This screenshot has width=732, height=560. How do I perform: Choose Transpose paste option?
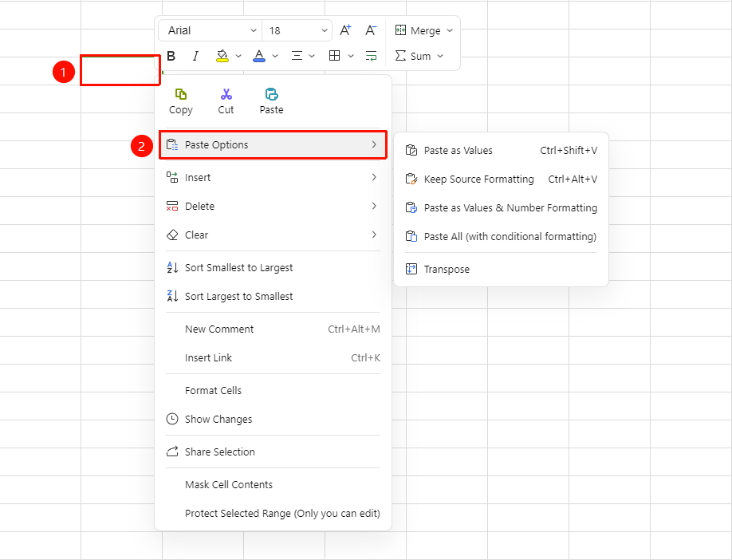coord(501,270)
